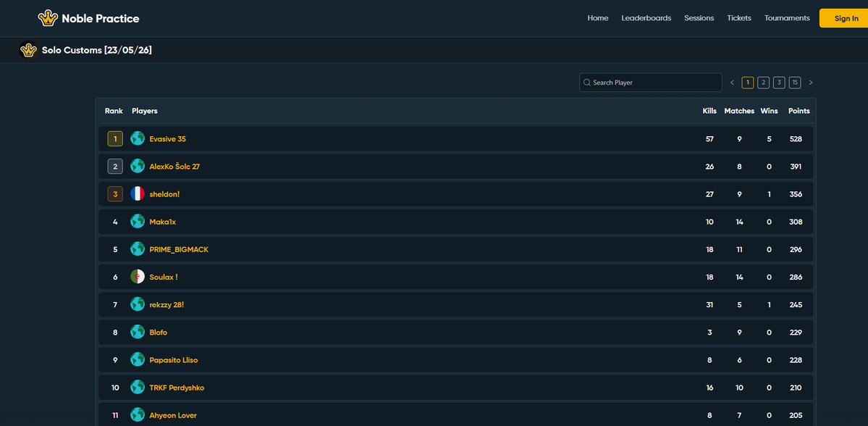Click globe icon next to Blofo
This screenshot has height=426, width=868.
138,333
